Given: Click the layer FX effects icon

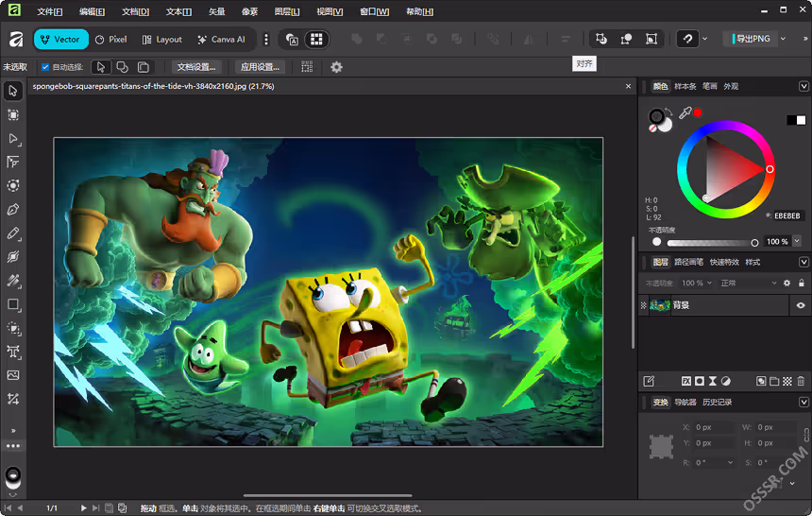Looking at the screenshot, I should (x=686, y=381).
